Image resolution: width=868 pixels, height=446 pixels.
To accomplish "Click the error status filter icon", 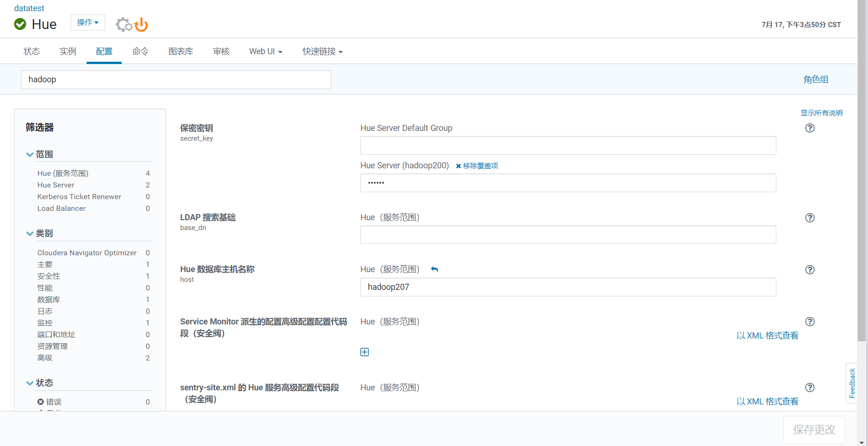I will [41, 402].
